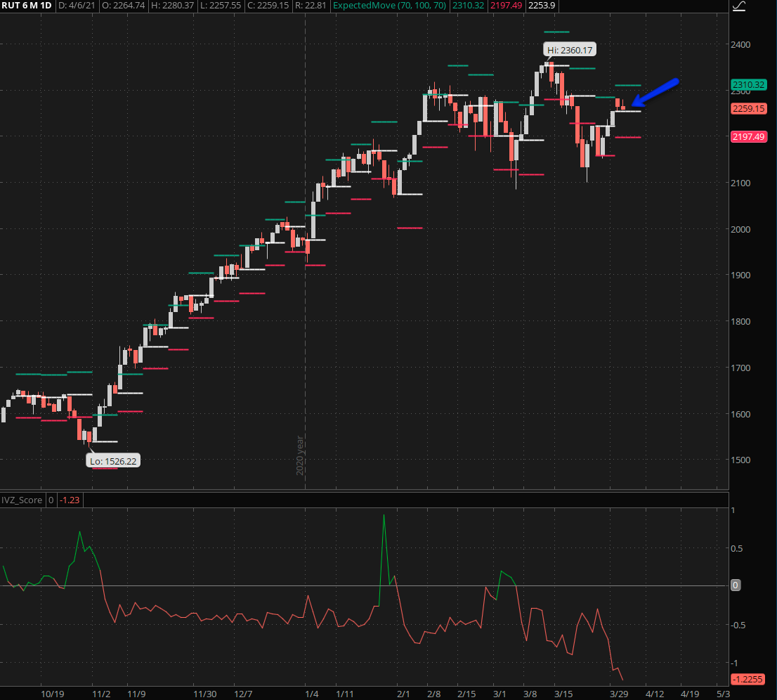
Task: Select the 2259.15 last price axis tag
Action: pos(747,109)
